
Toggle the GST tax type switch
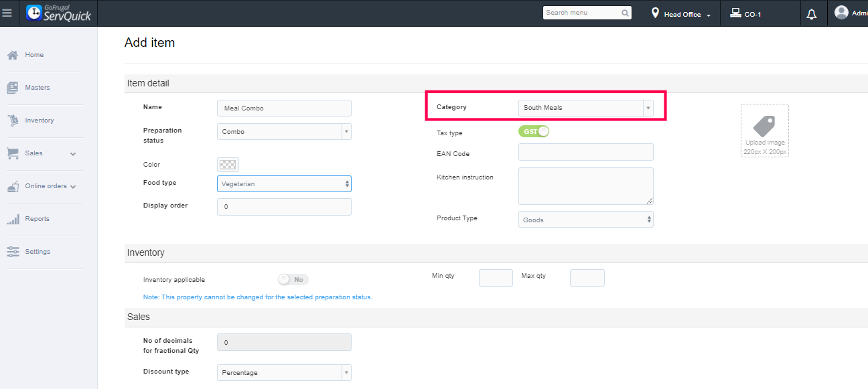point(534,131)
